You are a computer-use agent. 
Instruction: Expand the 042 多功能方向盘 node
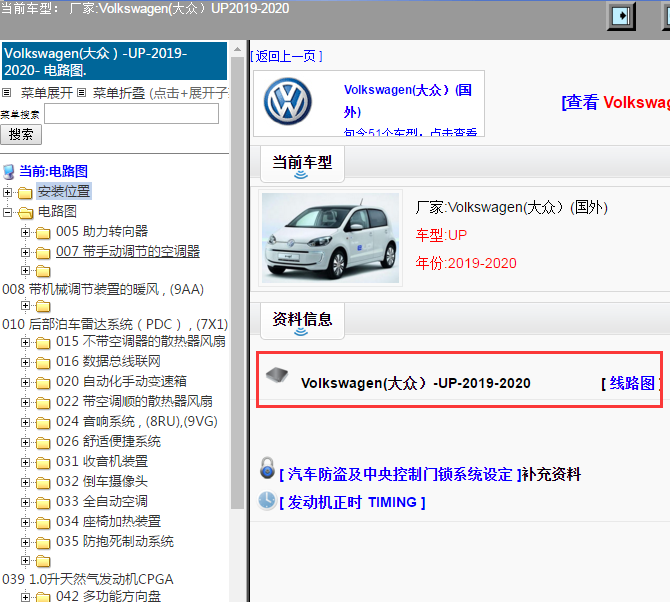pos(26,596)
